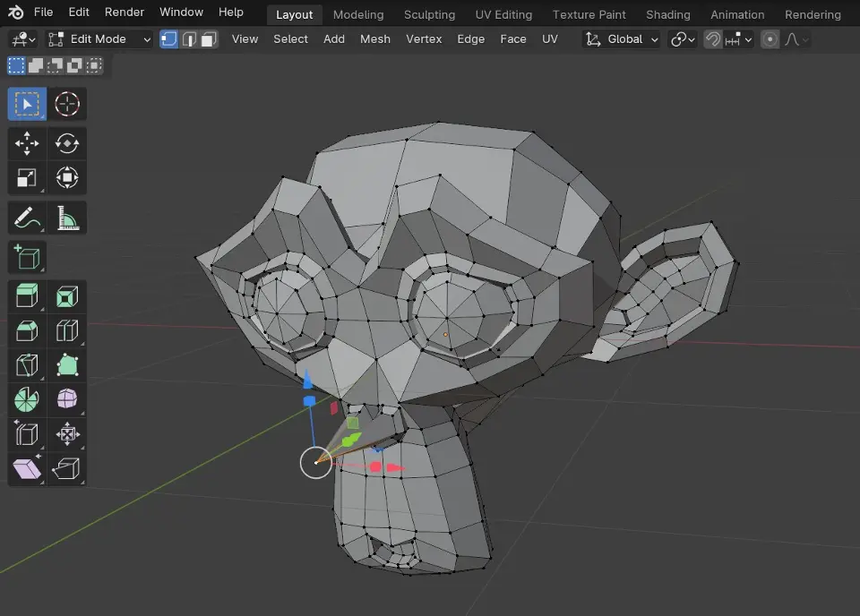
Task: Set selection mode to invert
Action: click(74, 65)
